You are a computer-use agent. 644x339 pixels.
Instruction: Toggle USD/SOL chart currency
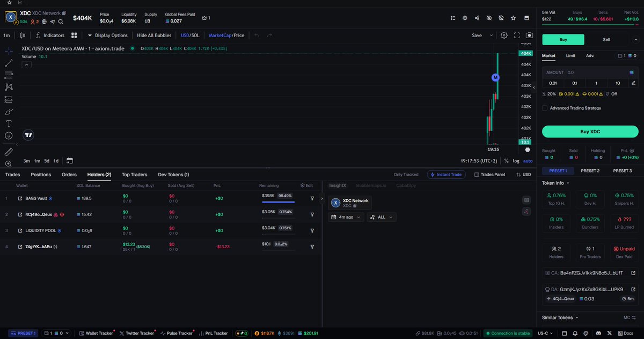[x=189, y=35]
